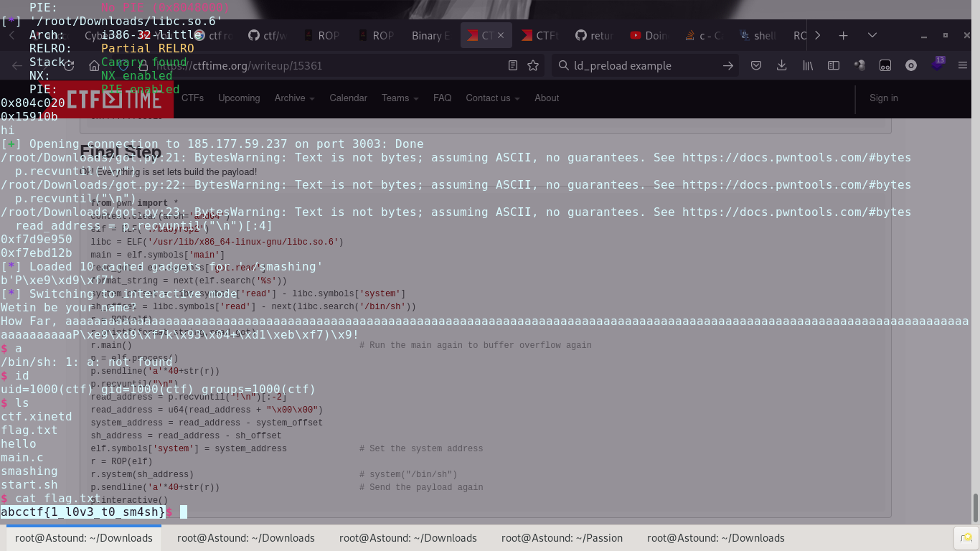Switch to the CTFt tab next to active

point(540,35)
